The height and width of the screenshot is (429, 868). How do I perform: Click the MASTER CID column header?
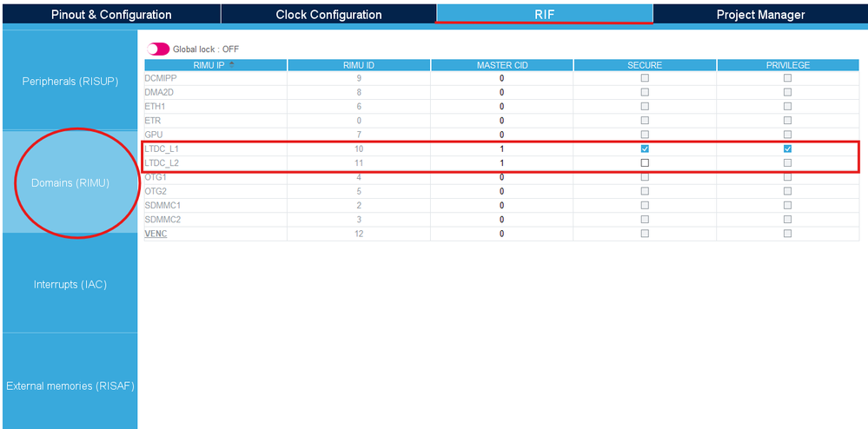(x=502, y=65)
